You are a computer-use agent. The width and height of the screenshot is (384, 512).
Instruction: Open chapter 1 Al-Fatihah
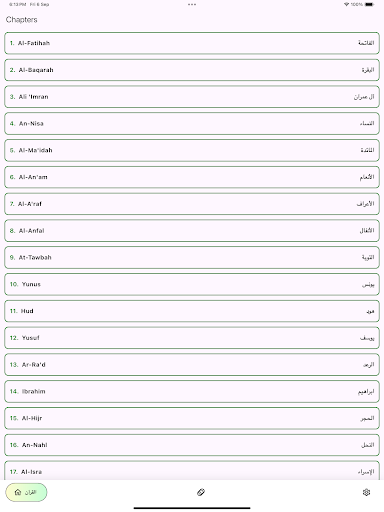[x=192, y=43]
